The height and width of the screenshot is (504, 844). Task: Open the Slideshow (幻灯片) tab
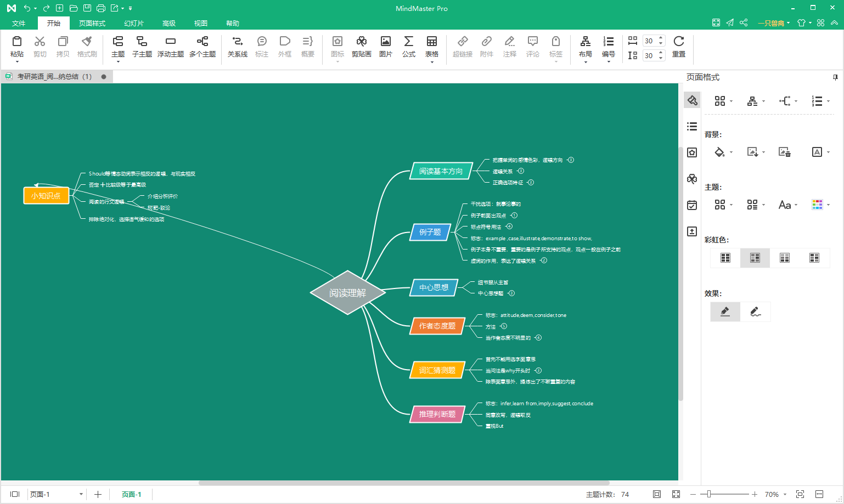click(x=134, y=24)
